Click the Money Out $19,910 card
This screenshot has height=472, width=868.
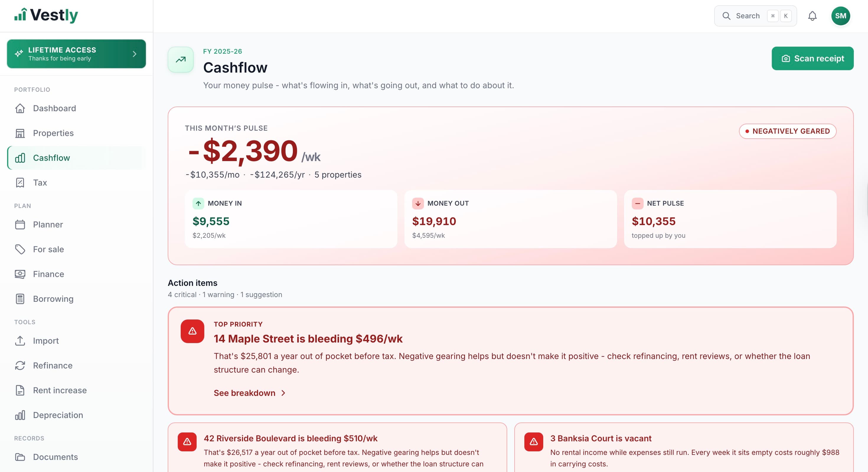510,219
